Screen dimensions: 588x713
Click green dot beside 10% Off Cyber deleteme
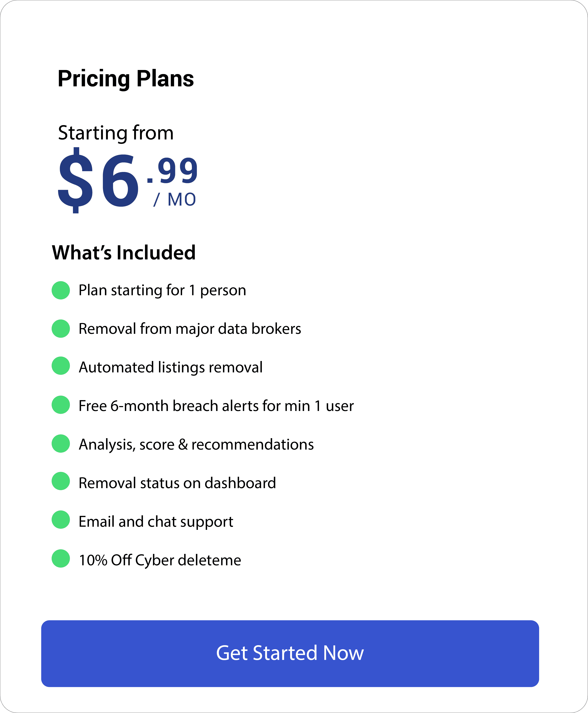point(61,558)
